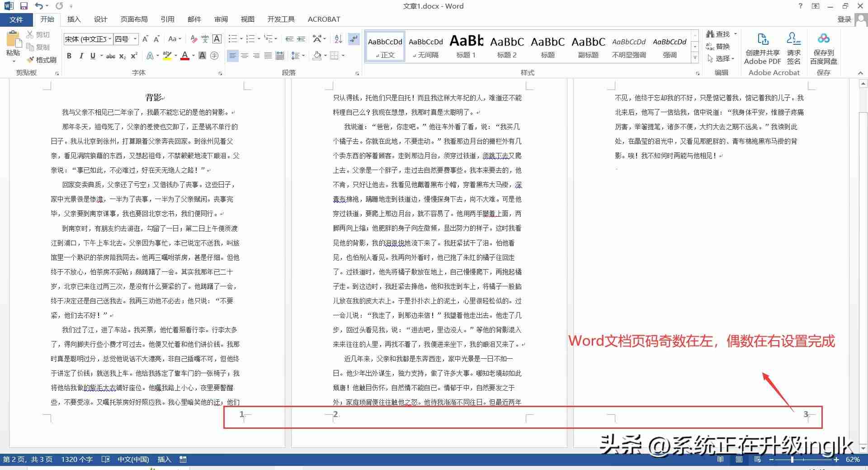Switch to Insert (插入) tab

click(x=74, y=19)
